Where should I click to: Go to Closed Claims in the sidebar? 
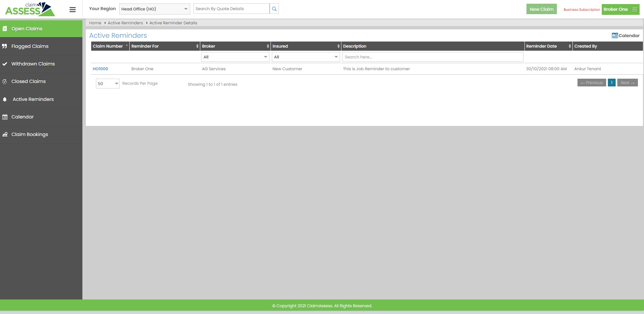coord(28,81)
